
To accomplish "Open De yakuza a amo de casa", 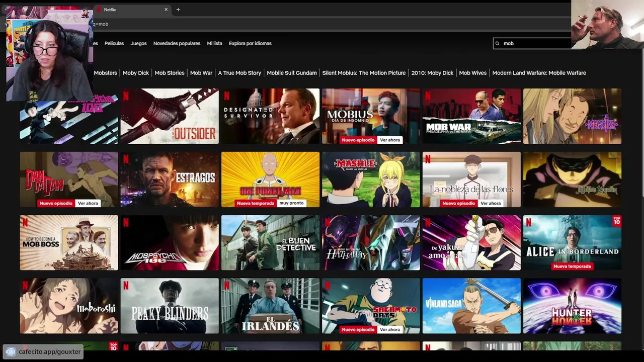I will point(471,243).
